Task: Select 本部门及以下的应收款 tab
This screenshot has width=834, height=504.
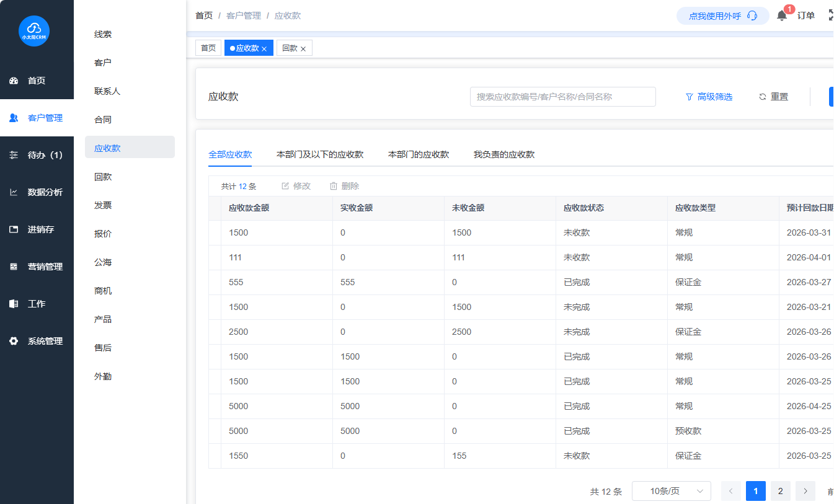Action: pos(319,154)
